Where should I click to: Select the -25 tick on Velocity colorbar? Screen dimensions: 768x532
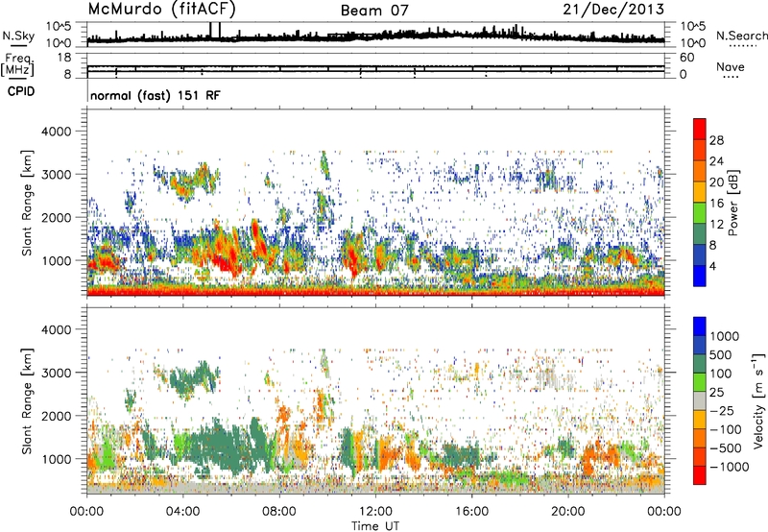(x=721, y=410)
